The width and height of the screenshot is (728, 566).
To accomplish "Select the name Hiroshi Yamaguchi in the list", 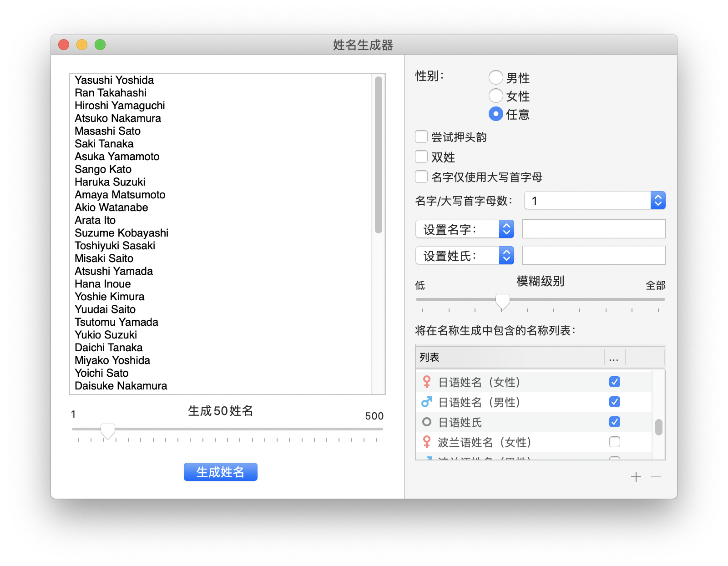I will [120, 105].
